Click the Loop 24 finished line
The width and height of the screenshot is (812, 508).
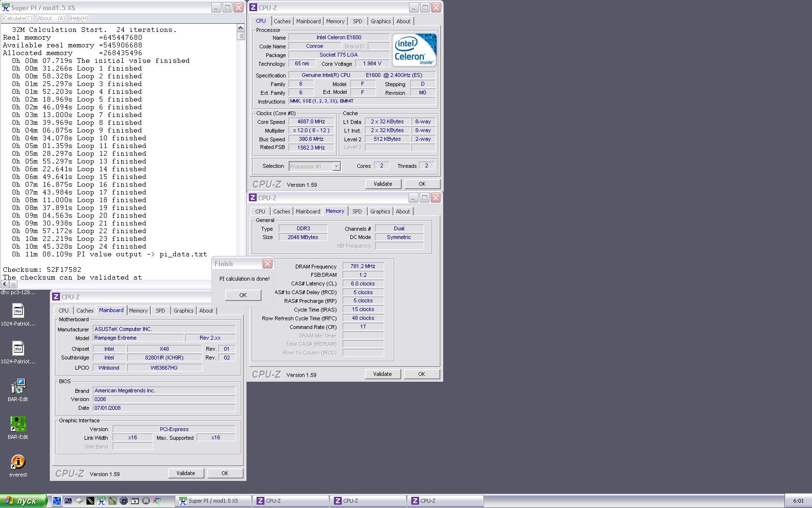pyautogui.click(x=79, y=246)
